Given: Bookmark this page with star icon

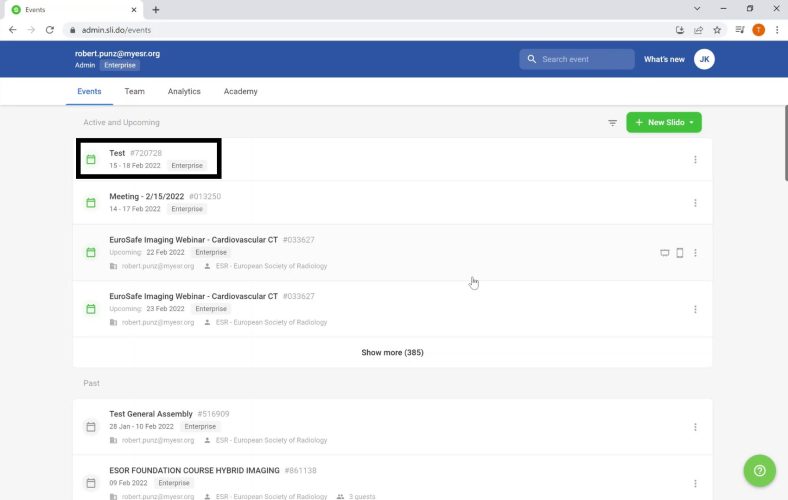Looking at the screenshot, I should coord(716,30).
